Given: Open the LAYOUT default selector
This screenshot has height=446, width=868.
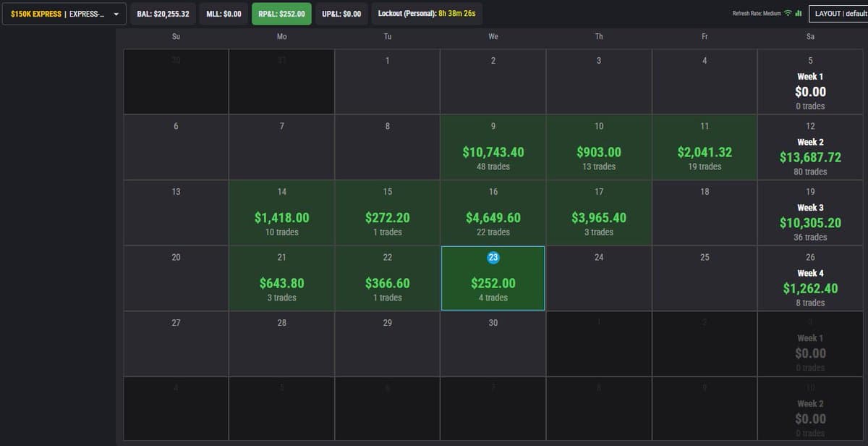Looking at the screenshot, I should [x=838, y=14].
